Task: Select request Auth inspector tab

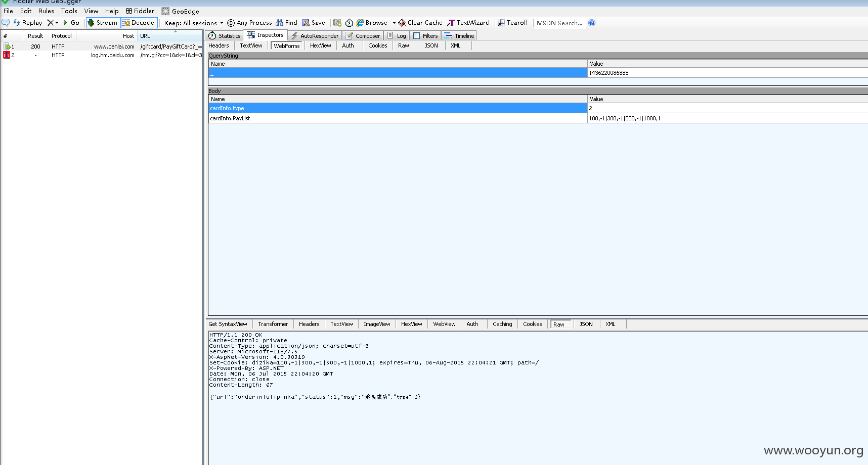Action: [348, 45]
